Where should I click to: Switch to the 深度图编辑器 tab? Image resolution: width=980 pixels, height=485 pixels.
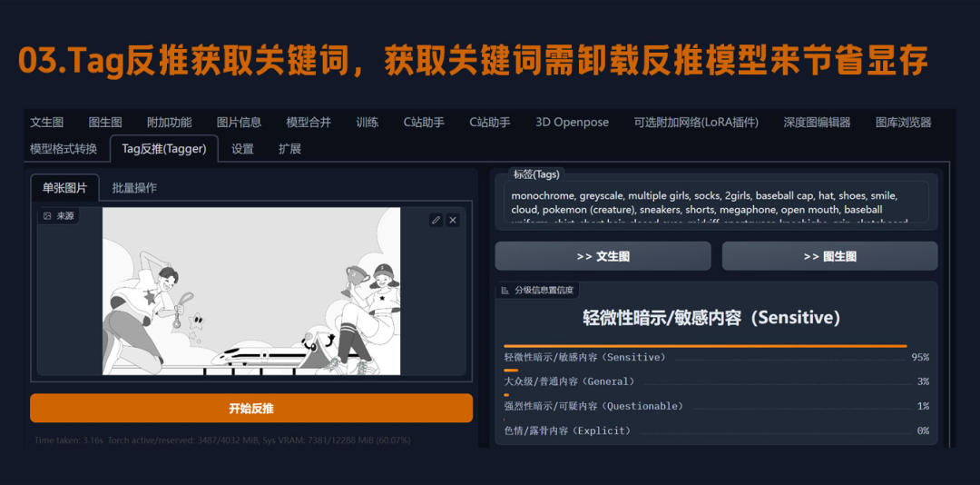point(817,122)
